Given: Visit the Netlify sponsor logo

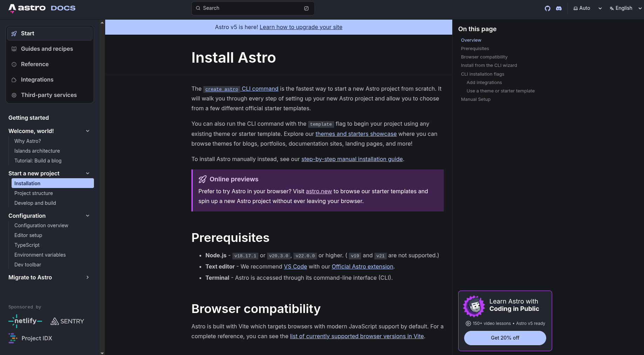Looking at the screenshot, I should click(25, 321).
